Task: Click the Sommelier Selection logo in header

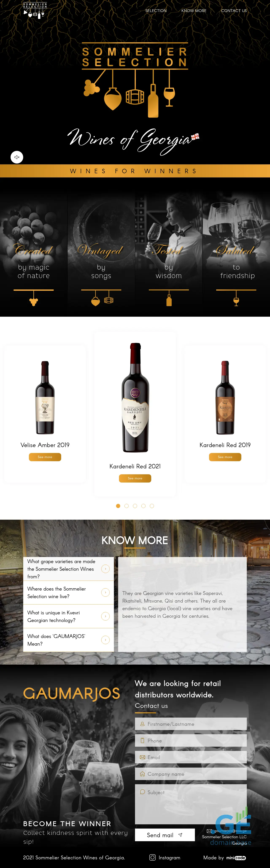Action: tap(35, 11)
